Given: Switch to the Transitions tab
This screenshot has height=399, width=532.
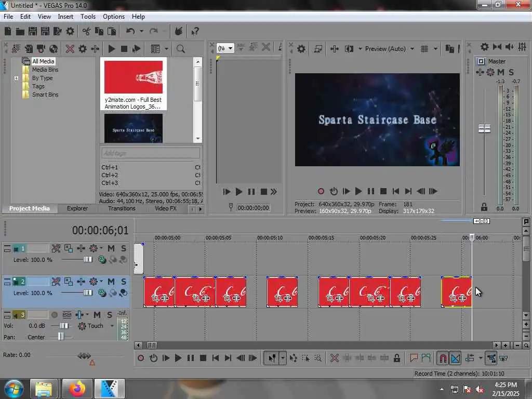Looking at the screenshot, I should [122, 208].
